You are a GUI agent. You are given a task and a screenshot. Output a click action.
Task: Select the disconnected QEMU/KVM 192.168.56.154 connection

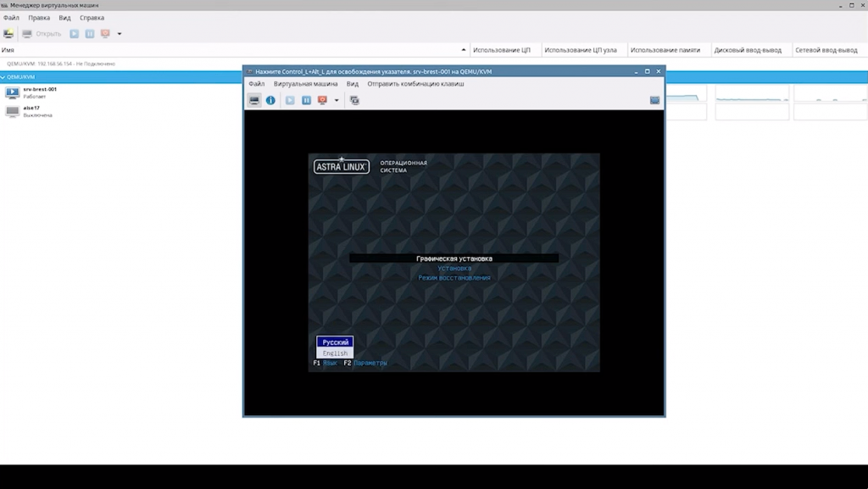click(61, 64)
